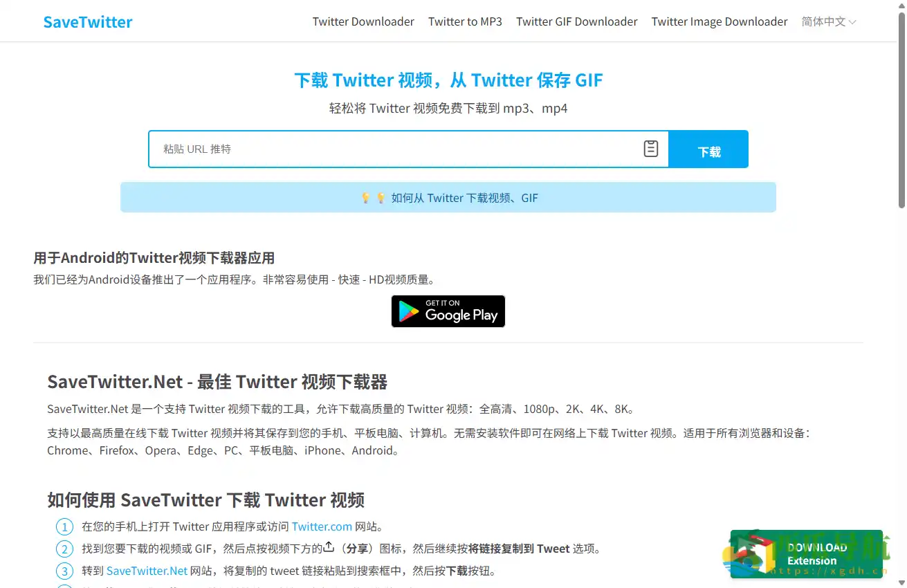Click the lightbulb tip banner about downloading videos
Screen dimensions: 907x588
pyautogui.click(x=448, y=198)
